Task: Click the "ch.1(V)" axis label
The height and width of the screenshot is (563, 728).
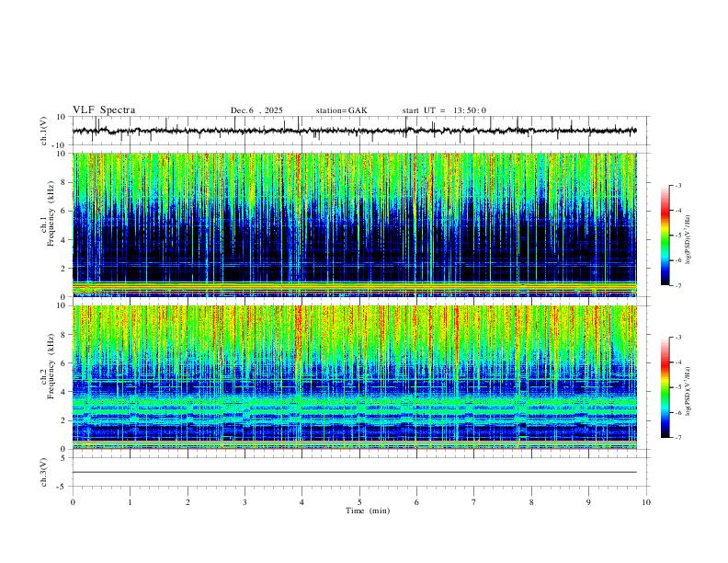Action: pyautogui.click(x=44, y=131)
